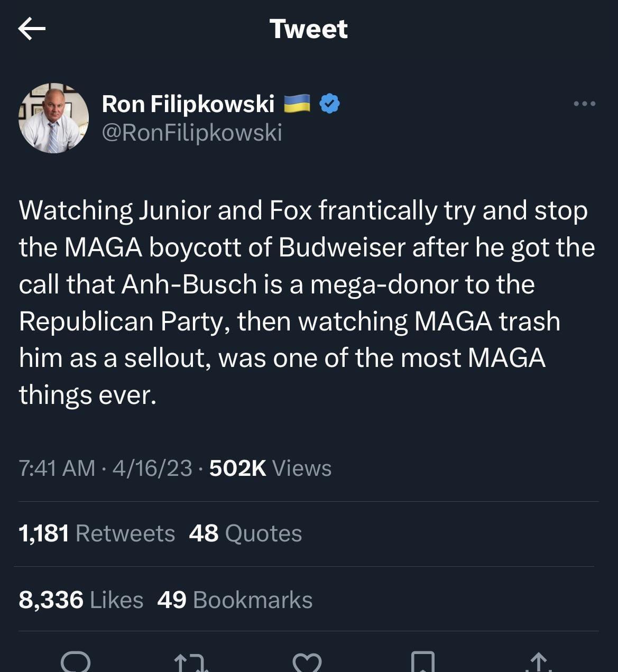
Task: Tap the heart icon to like
Action: tap(309, 662)
